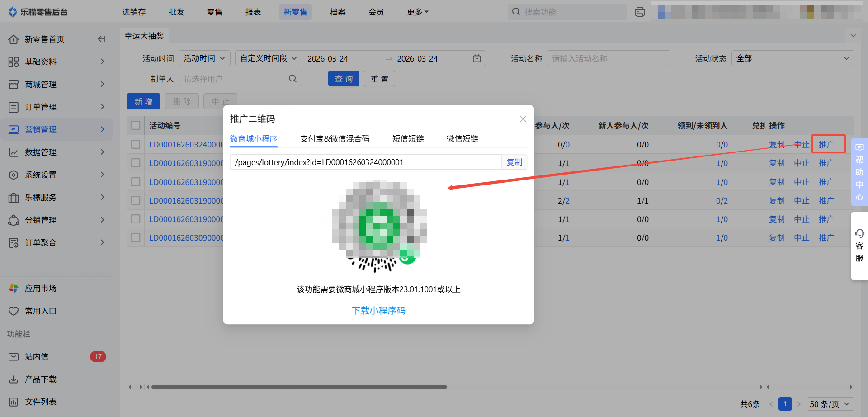Open the 进销存 top menu
This screenshot has width=868, height=417.
[134, 12]
